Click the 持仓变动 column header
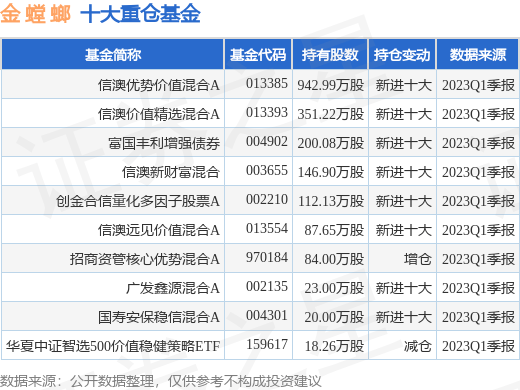 tap(402, 55)
